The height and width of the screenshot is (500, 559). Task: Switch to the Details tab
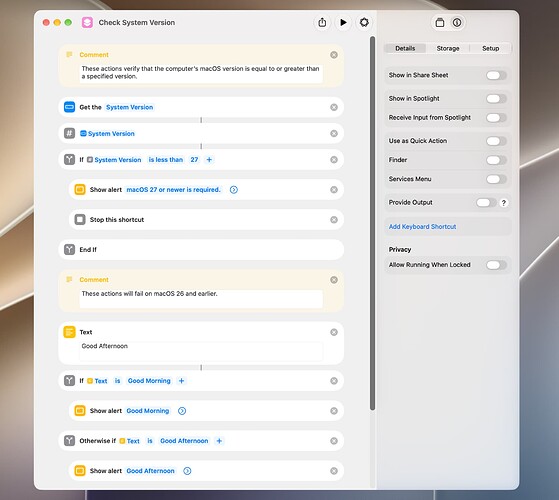tap(405, 48)
